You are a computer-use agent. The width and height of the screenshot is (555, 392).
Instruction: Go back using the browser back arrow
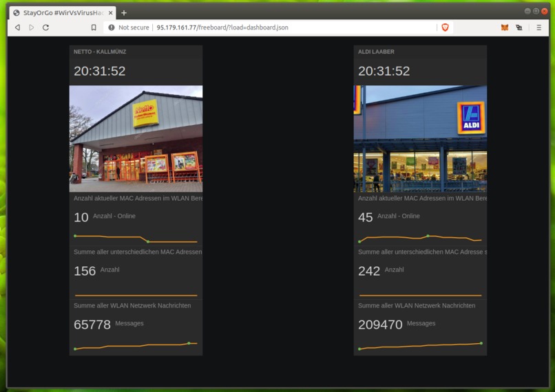coord(17,28)
